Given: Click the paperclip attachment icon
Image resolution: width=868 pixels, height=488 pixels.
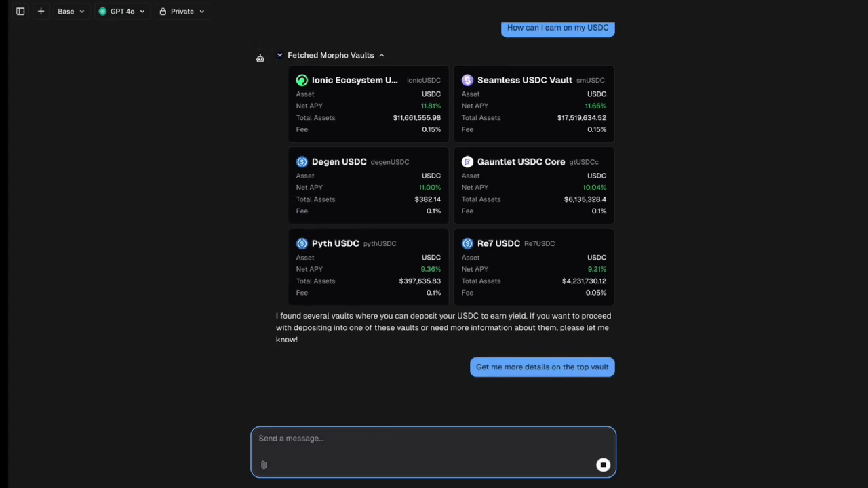Looking at the screenshot, I should 264,464.
